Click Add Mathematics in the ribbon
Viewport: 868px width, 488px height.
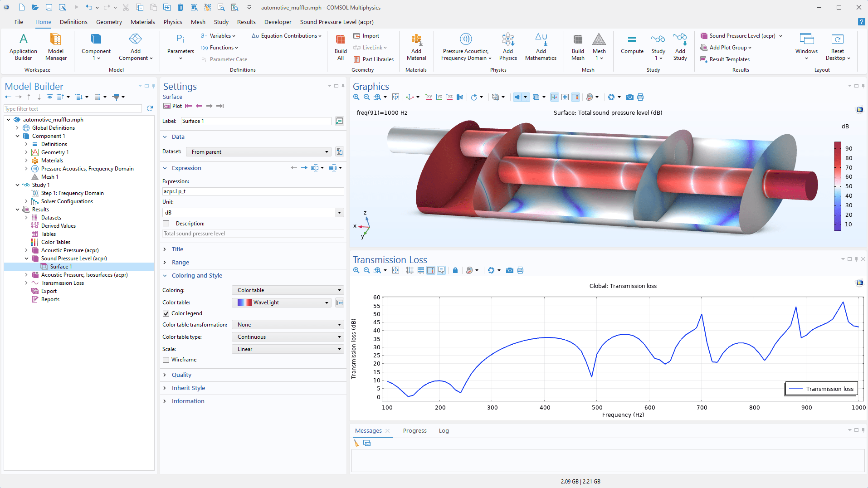coord(541,47)
